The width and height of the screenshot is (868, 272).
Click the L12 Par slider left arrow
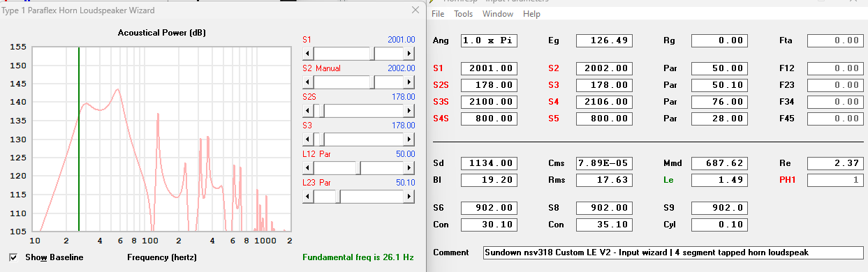[308, 168]
